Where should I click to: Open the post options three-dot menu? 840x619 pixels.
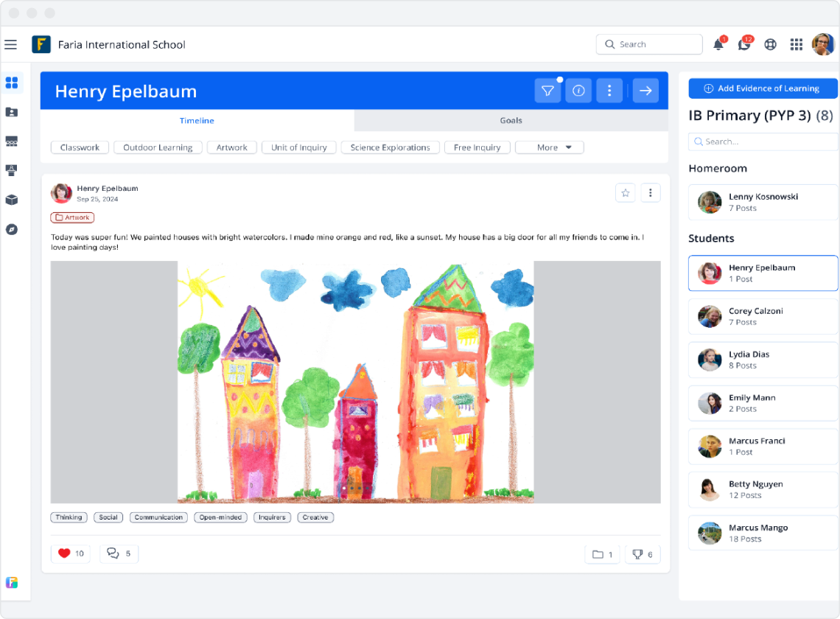[x=651, y=192]
